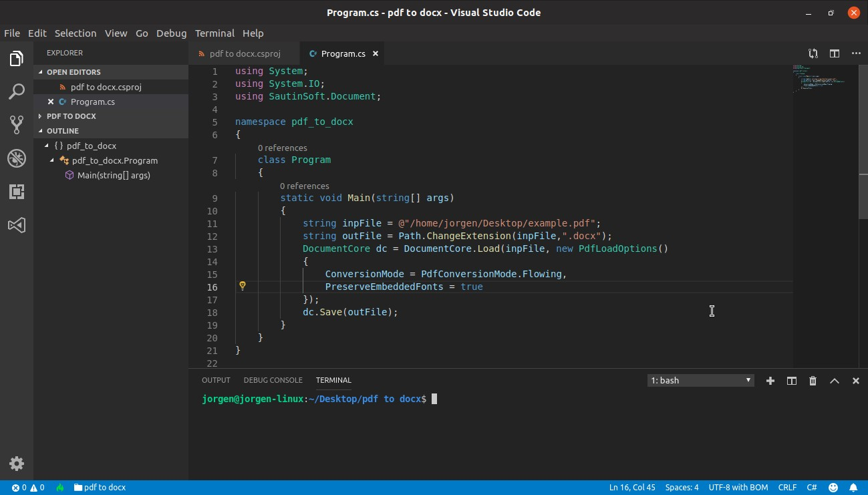This screenshot has height=495, width=868.
Task: Open the Terminal menu
Action: (214, 33)
